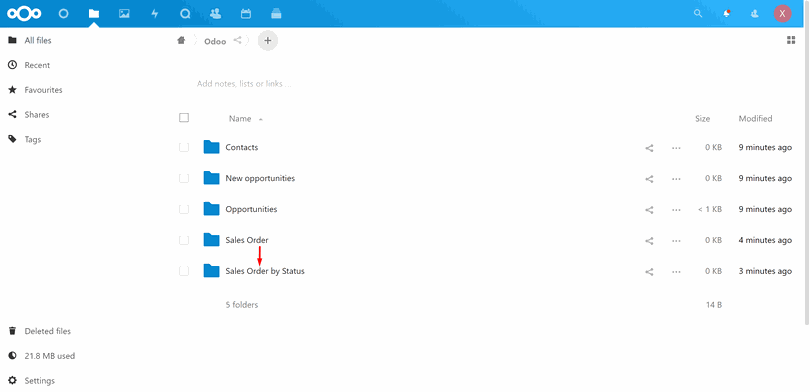
Task: Open the Calendar app icon in top bar
Action: (x=246, y=14)
